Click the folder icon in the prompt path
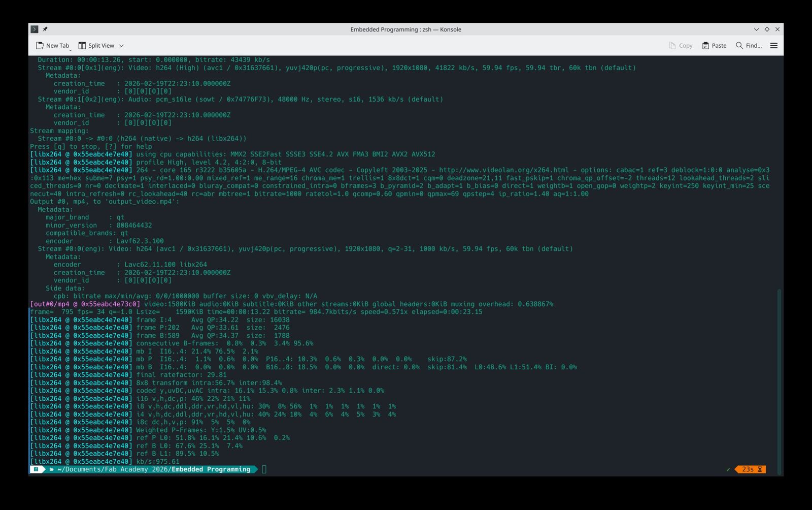 (52, 469)
